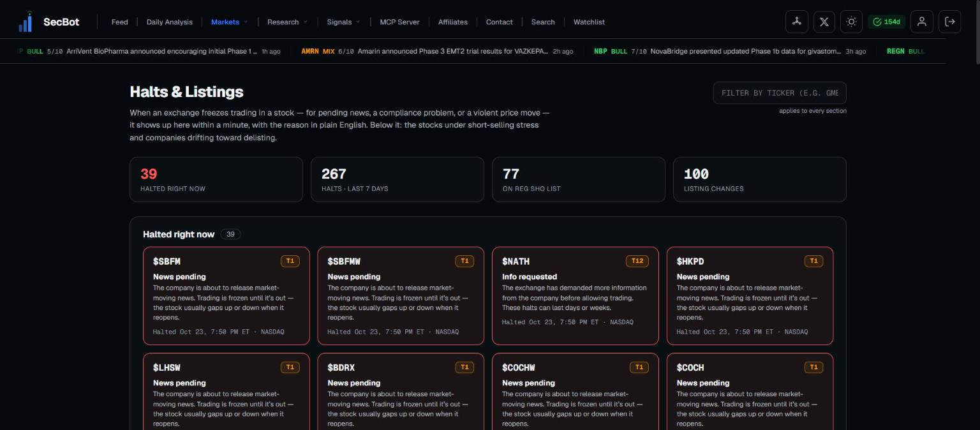Open the $COCHW halted card
The image size is (980, 430).
(575, 391)
